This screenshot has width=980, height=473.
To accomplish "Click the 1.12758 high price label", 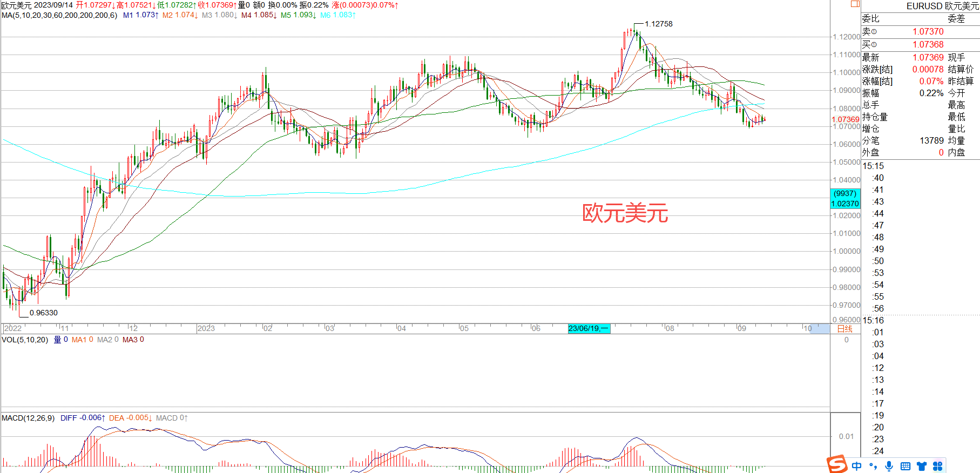I will tap(659, 24).
